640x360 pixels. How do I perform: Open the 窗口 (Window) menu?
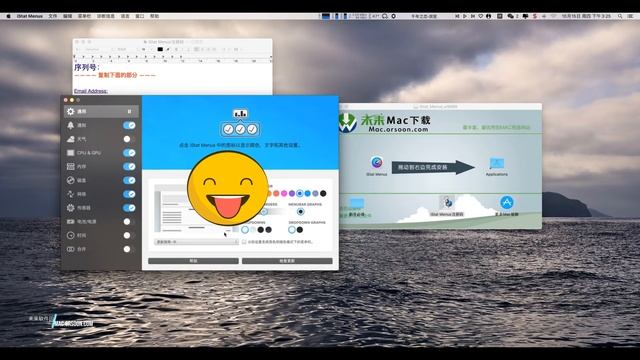click(x=140, y=16)
